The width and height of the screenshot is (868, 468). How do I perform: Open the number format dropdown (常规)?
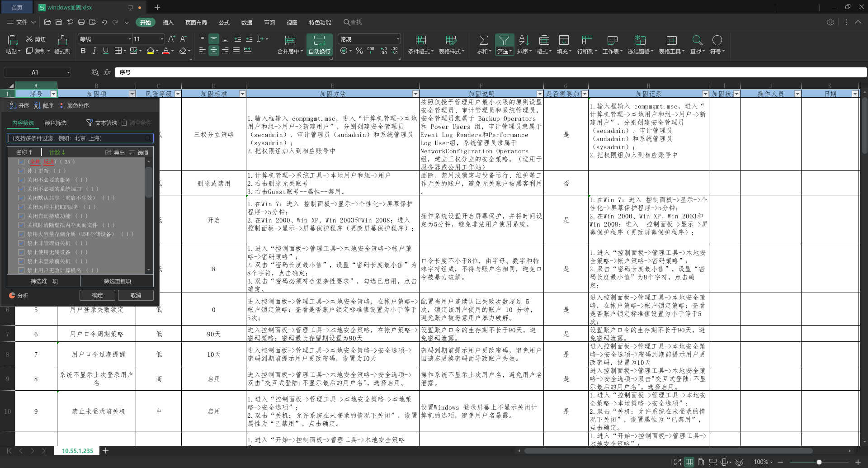tap(398, 39)
